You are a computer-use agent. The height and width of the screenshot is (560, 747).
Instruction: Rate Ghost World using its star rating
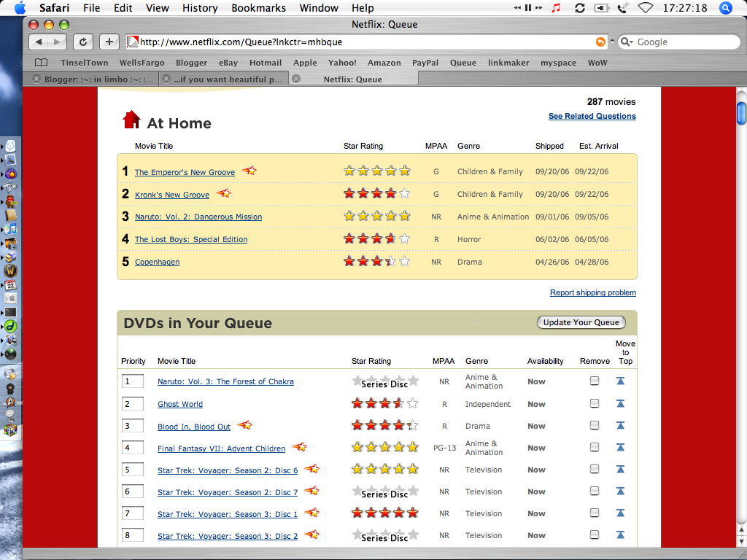(x=384, y=403)
